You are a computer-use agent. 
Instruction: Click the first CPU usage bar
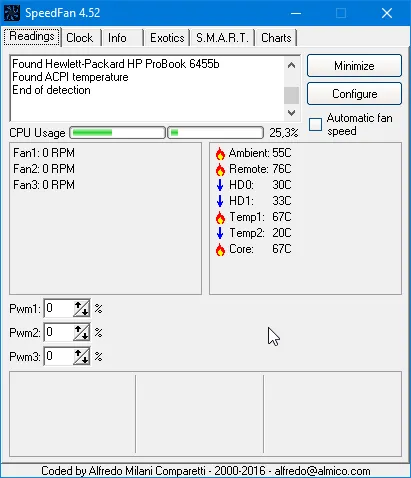click(117, 133)
